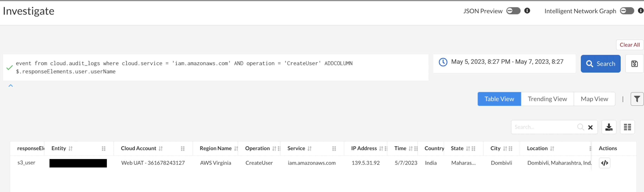Screen dimensions: 644x192
Task: Download the results table
Action: point(609,127)
